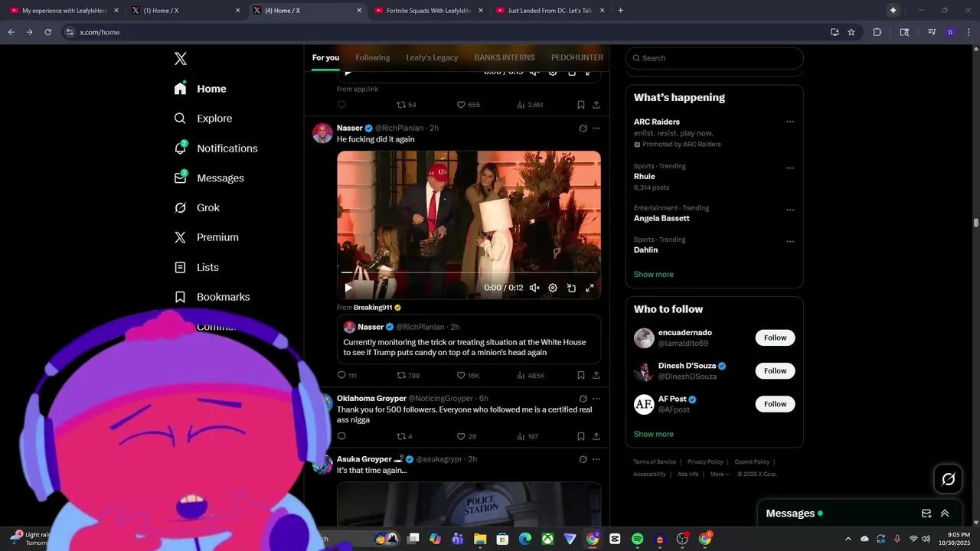Play Nasser's trick-or-treat video

[348, 288]
